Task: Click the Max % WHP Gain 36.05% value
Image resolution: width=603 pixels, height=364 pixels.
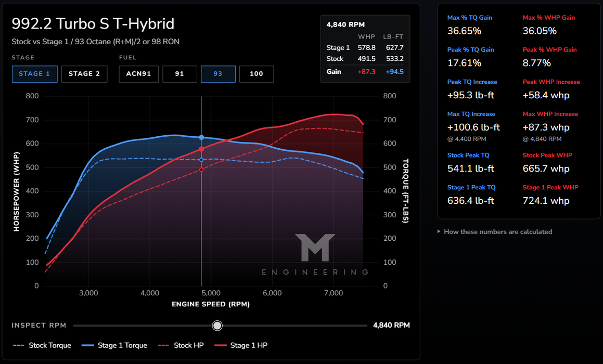Action: click(x=540, y=31)
